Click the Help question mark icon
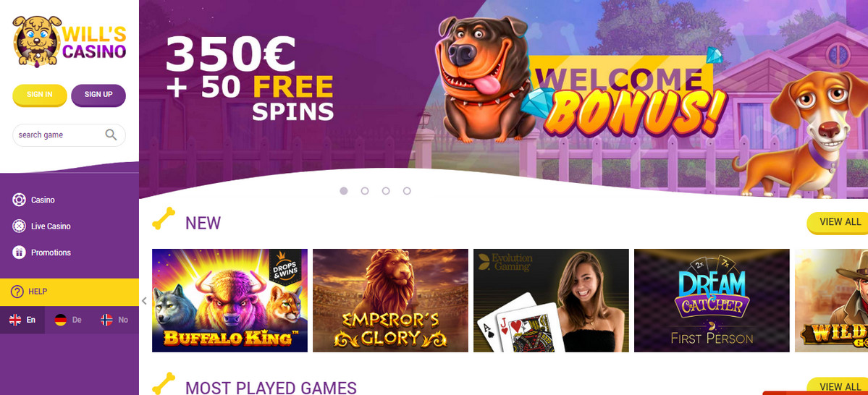The image size is (868, 395). (17, 292)
